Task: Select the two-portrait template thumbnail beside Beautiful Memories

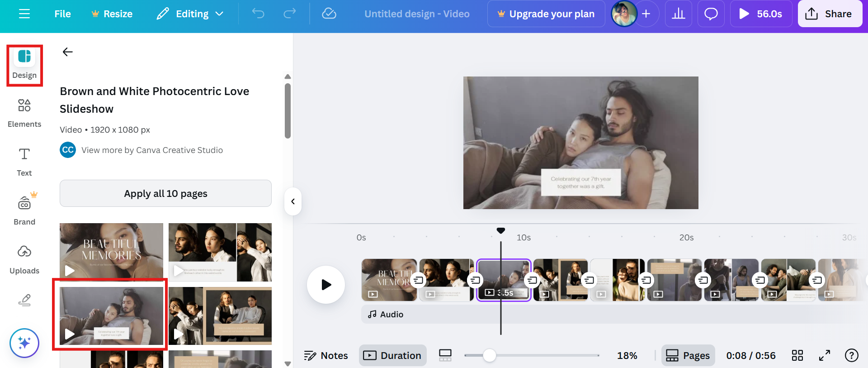Action: click(220, 252)
